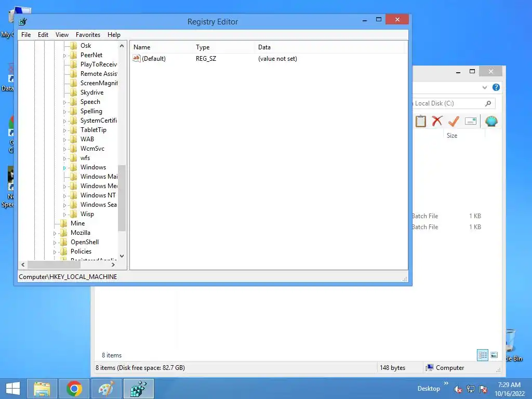Open Paint from the taskbar
The width and height of the screenshot is (532, 399).
click(x=106, y=389)
